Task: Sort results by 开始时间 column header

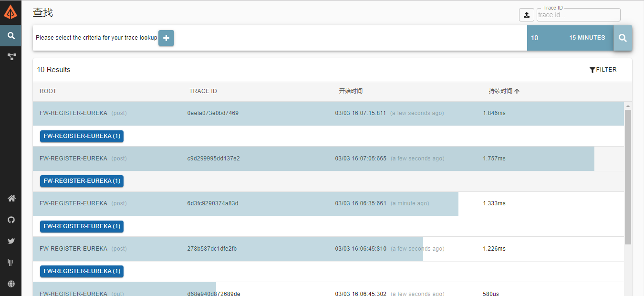Action: pos(351,91)
